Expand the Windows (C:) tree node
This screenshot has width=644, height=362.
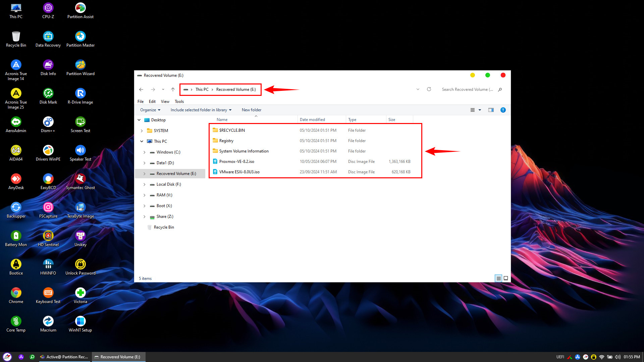coord(145,152)
